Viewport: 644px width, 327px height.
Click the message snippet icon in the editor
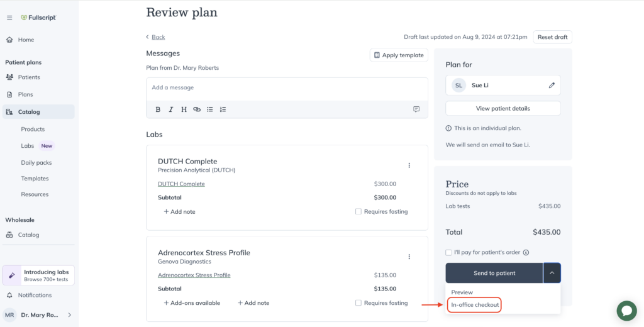tap(416, 109)
